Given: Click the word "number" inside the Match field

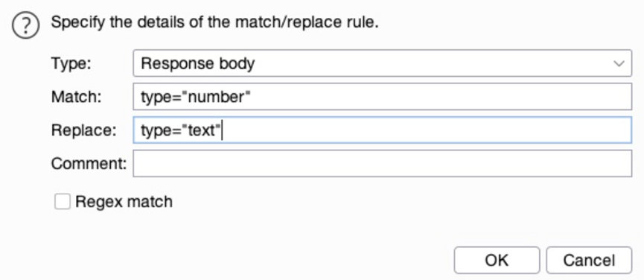Looking at the screenshot, I should click(x=216, y=98).
